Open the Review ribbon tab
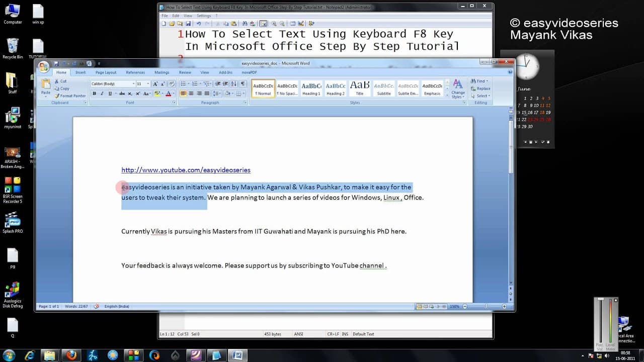Viewport: 644px width, 362px height. pyautogui.click(x=185, y=72)
